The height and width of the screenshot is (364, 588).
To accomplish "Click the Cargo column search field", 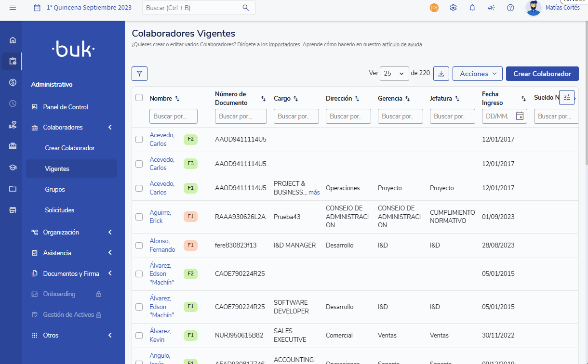I will (296, 116).
